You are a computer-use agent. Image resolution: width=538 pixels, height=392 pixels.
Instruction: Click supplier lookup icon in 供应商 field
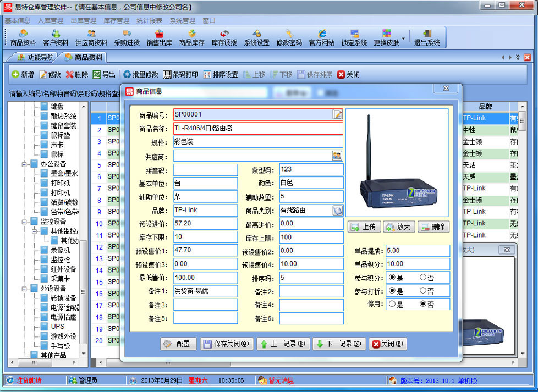337,156
